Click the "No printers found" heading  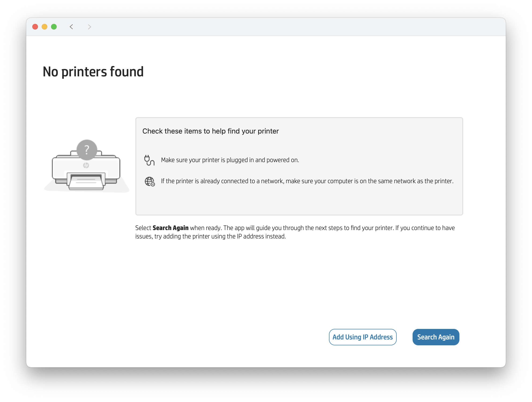tap(93, 72)
